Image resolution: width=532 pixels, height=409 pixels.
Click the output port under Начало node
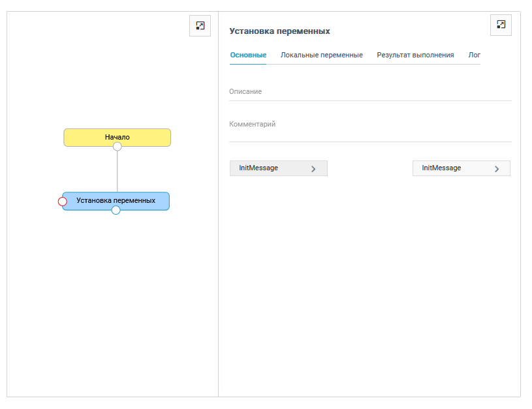[117, 147]
